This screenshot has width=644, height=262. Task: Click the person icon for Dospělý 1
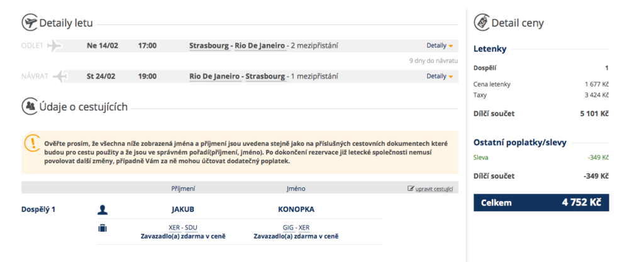tap(103, 210)
